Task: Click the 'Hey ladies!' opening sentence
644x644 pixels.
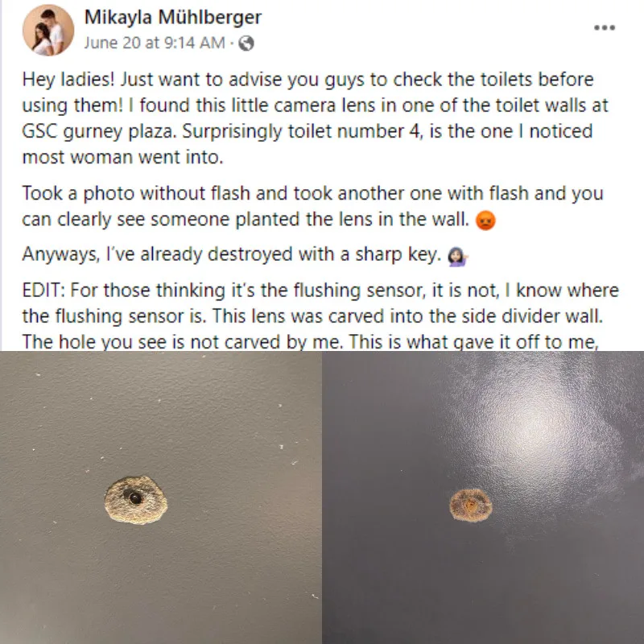Action: (x=68, y=80)
